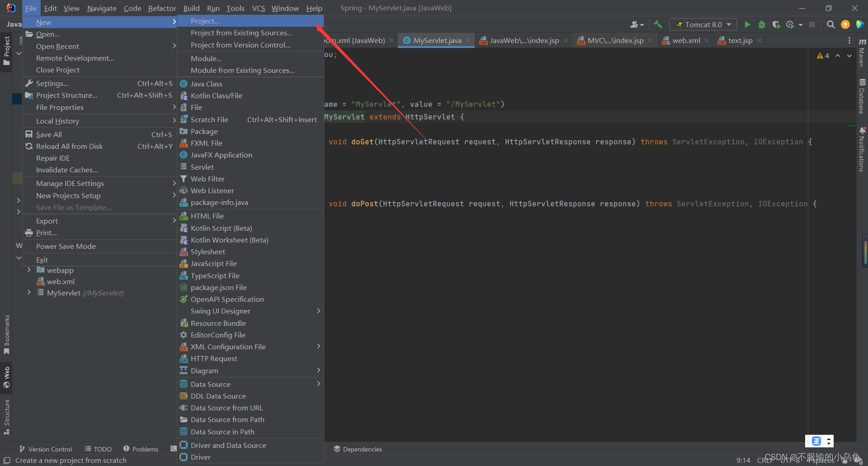Viewport: 868px width, 466px height.
Task: Open editor tabs options three-dot menu
Action: point(849,40)
